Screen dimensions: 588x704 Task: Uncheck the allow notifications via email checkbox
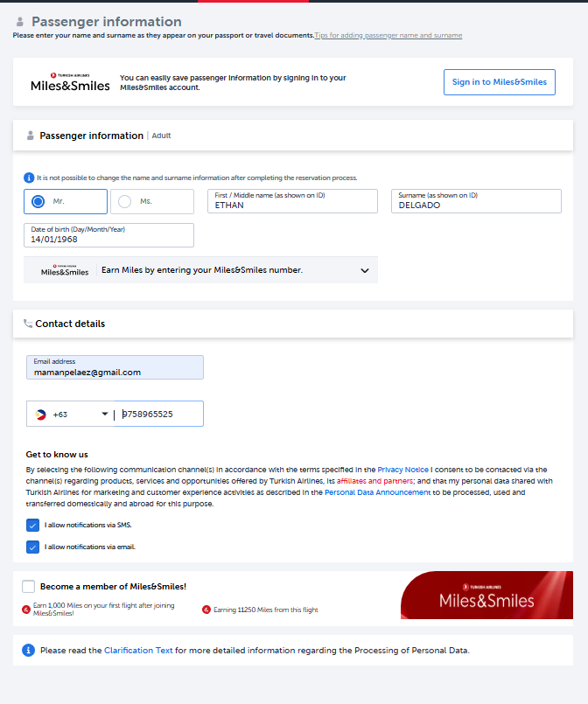click(x=32, y=547)
